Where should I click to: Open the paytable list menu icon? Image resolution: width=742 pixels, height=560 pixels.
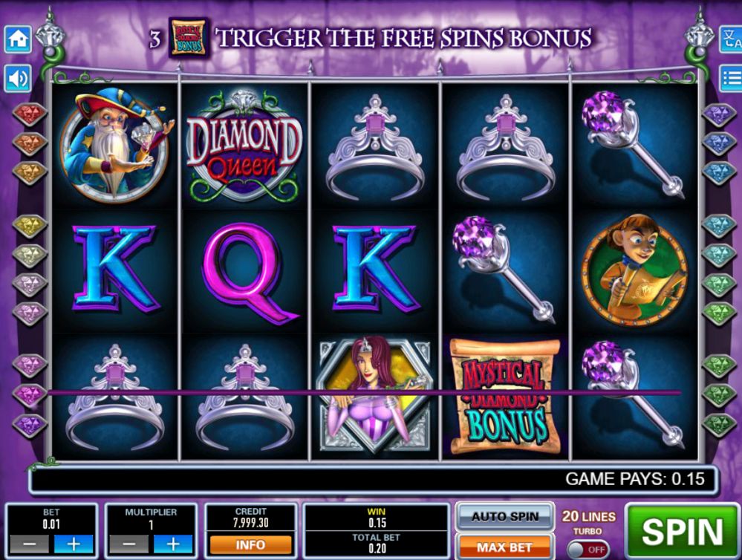731,79
